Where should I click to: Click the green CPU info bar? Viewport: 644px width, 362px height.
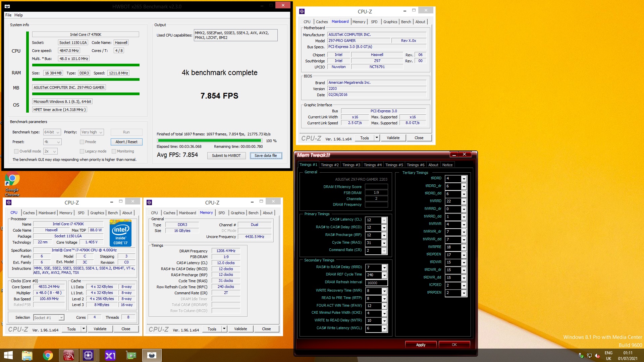coord(86,65)
